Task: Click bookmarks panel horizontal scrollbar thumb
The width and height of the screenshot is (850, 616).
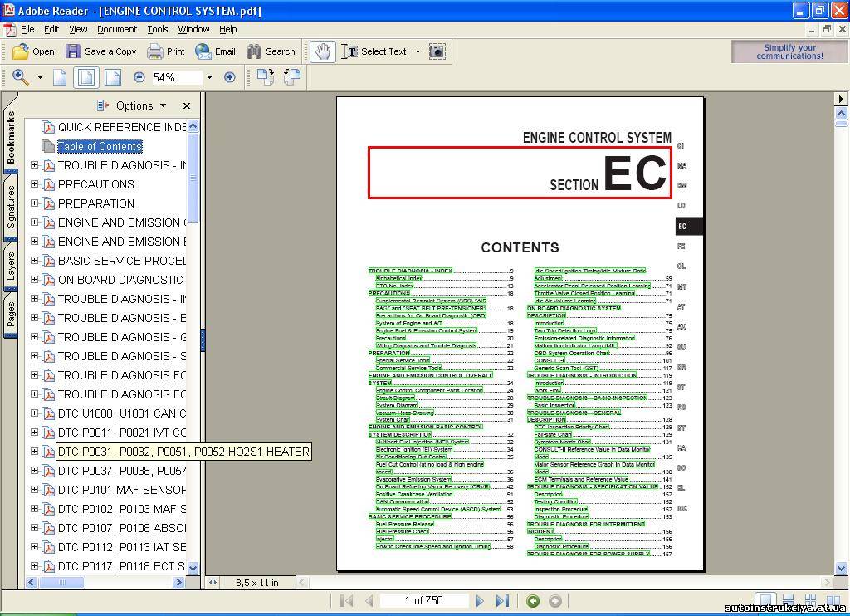Action: pyautogui.click(x=61, y=583)
